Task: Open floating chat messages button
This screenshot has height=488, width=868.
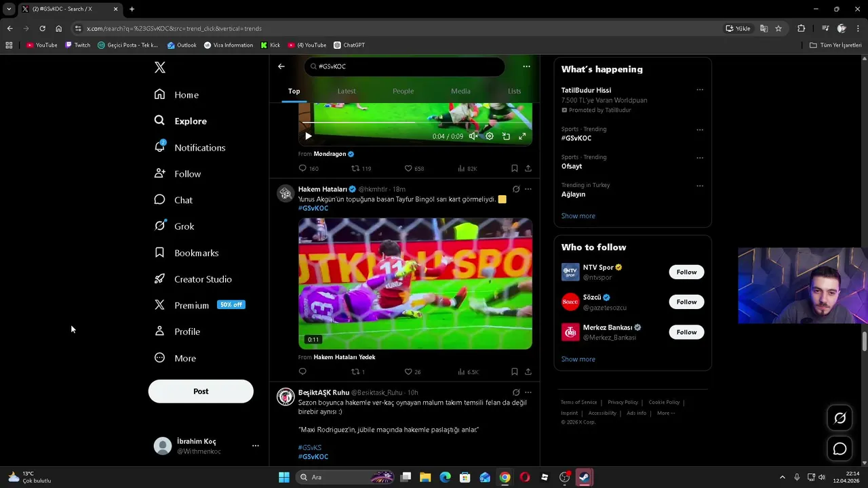Action: (x=840, y=449)
